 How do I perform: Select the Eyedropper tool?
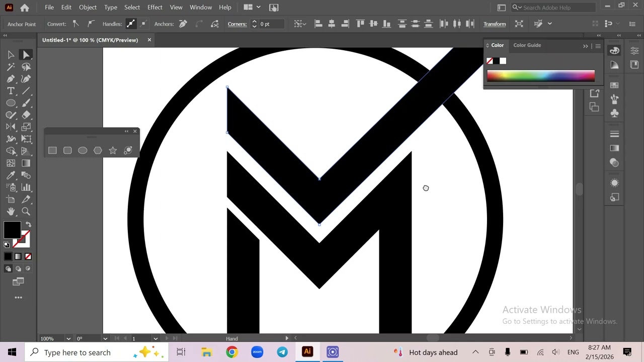11,175
